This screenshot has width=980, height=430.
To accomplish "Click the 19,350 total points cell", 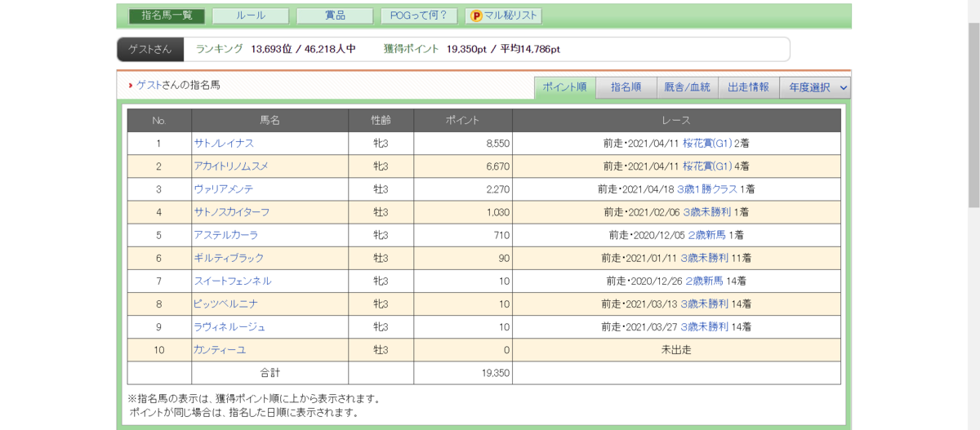I will (x=463, y=373).
